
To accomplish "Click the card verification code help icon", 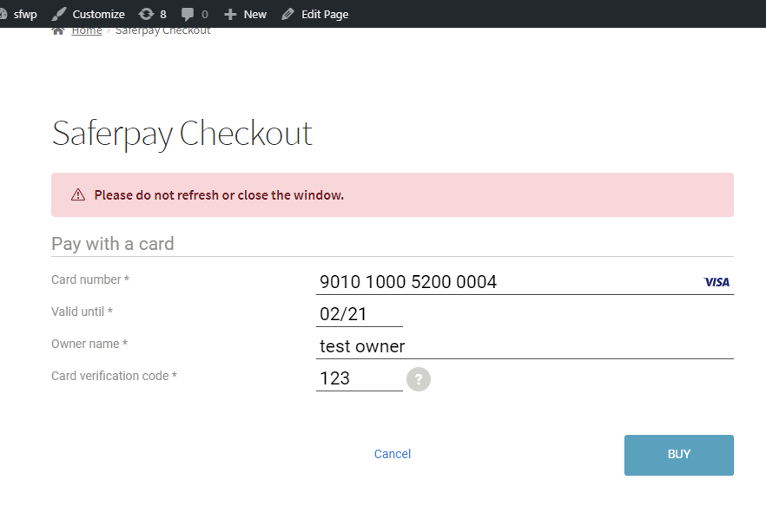I will (418, 379).
